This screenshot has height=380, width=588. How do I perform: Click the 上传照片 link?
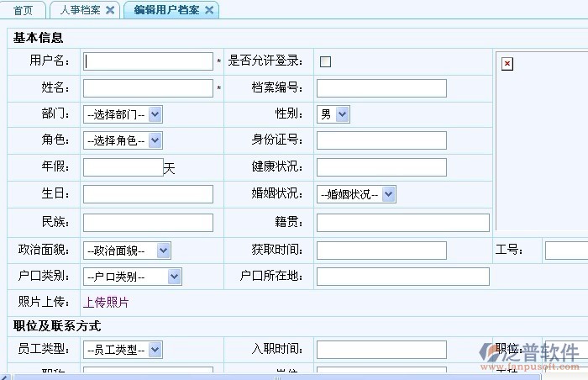106,302
